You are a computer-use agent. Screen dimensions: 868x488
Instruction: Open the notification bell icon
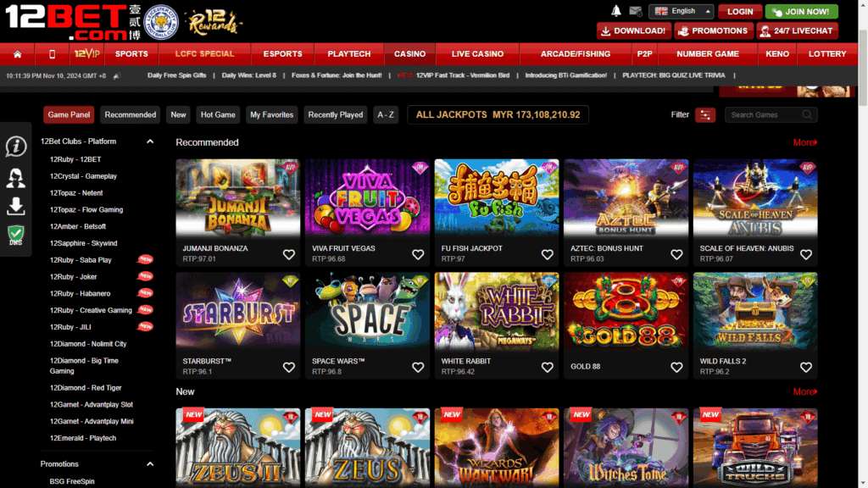coord(615,11)
